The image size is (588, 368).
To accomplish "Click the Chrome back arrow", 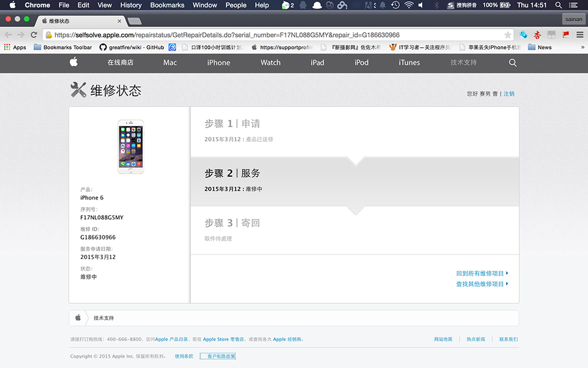I will 8,35.
